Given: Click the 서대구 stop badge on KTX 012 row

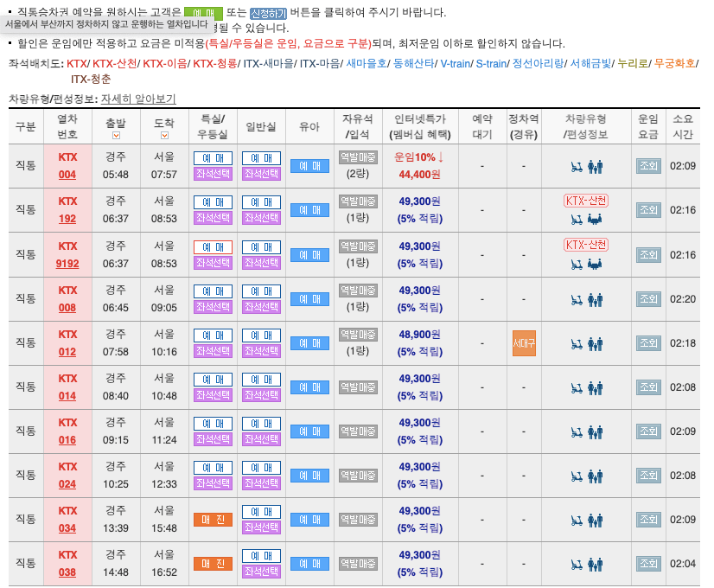Looking at the screenshot, I should [523, 342].
